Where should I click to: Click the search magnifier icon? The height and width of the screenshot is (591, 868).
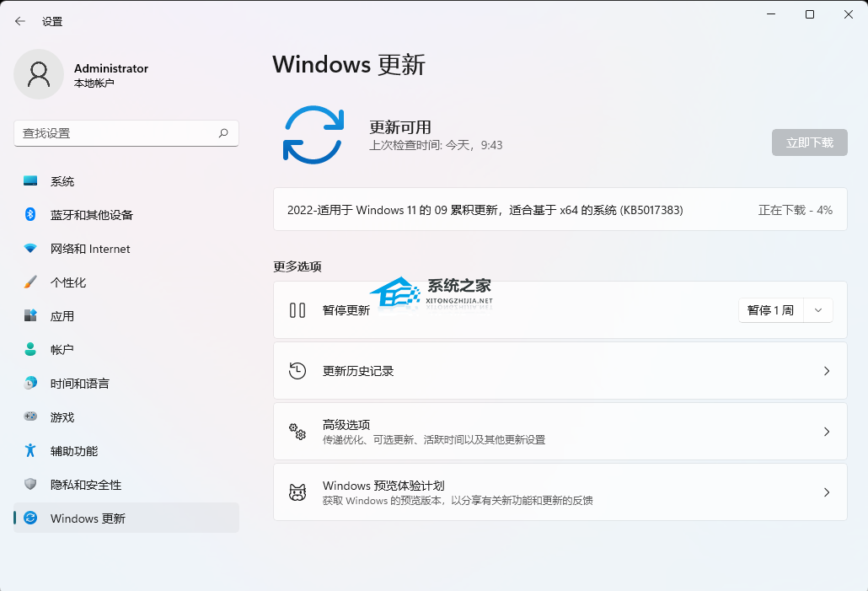tap(223, 133)
